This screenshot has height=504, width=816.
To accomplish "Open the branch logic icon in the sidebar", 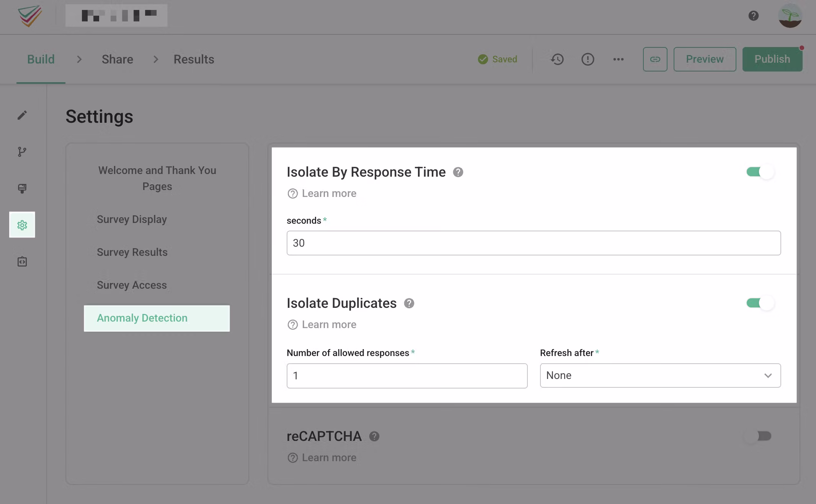I will (22, 152).
